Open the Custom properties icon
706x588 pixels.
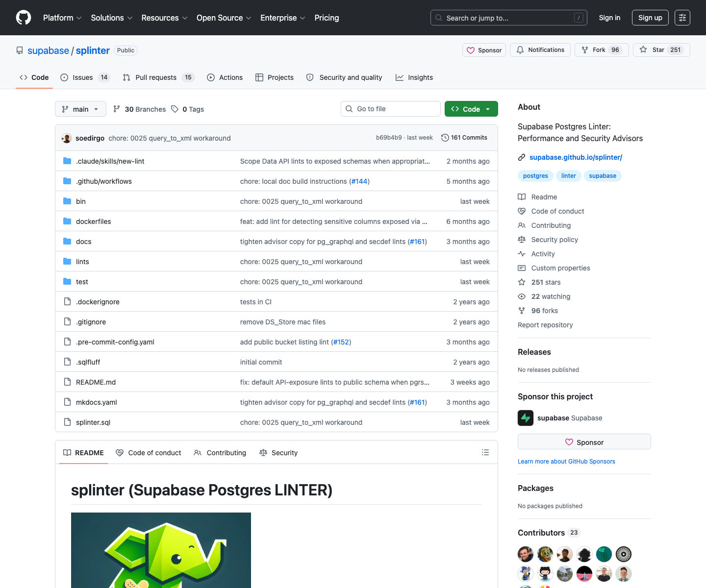click(522, 268)
